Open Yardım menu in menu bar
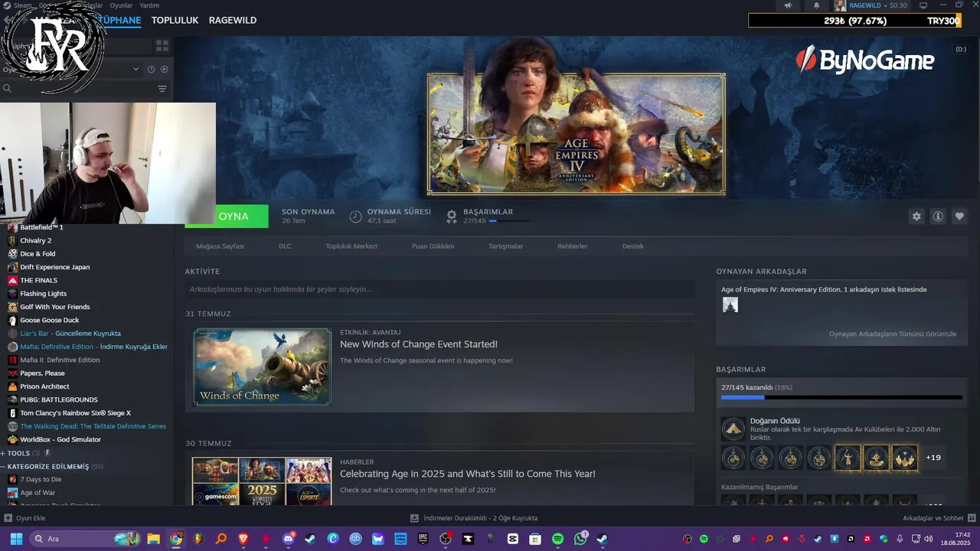The height and width of the screenshot is (551, 980). pos(149,5)
